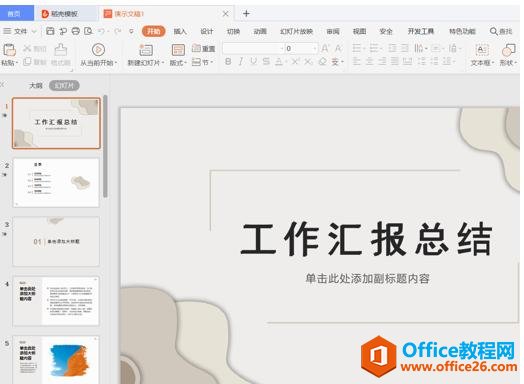Screen dimensions: 524x384
Task: Clear formatting with eraser icon
Action: 322,61
